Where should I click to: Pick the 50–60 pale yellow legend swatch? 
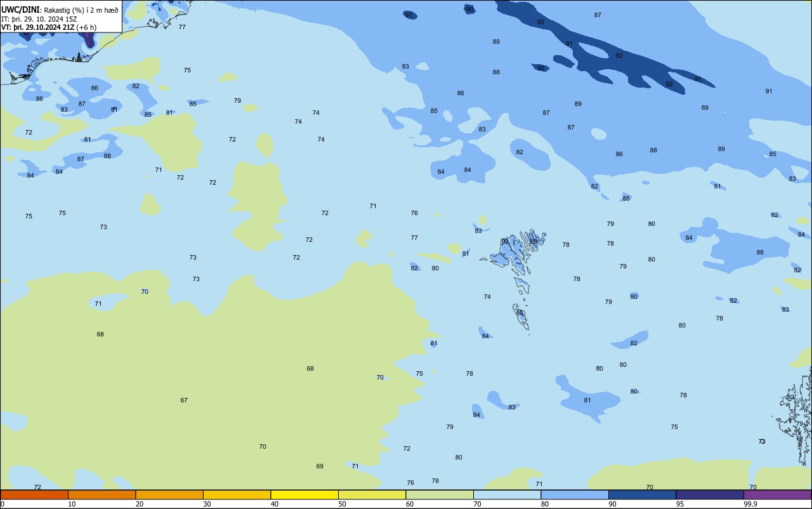[372, 494]
